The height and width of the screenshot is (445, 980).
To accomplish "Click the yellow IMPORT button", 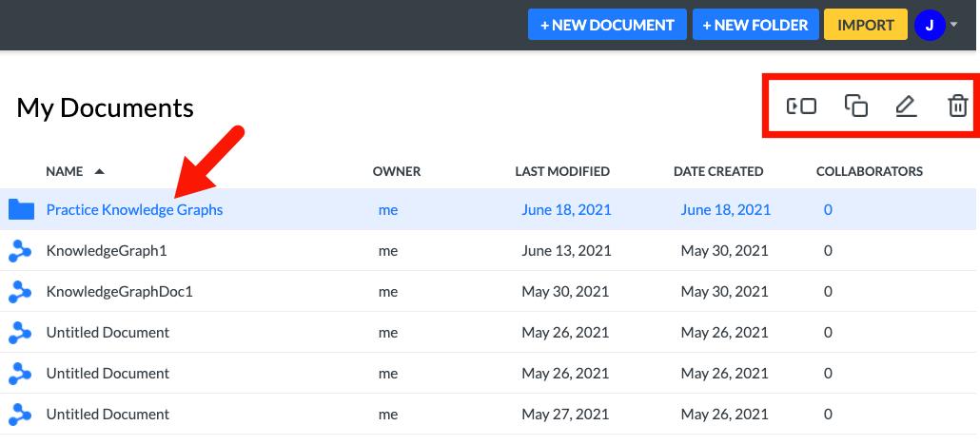I will (866, 25).
